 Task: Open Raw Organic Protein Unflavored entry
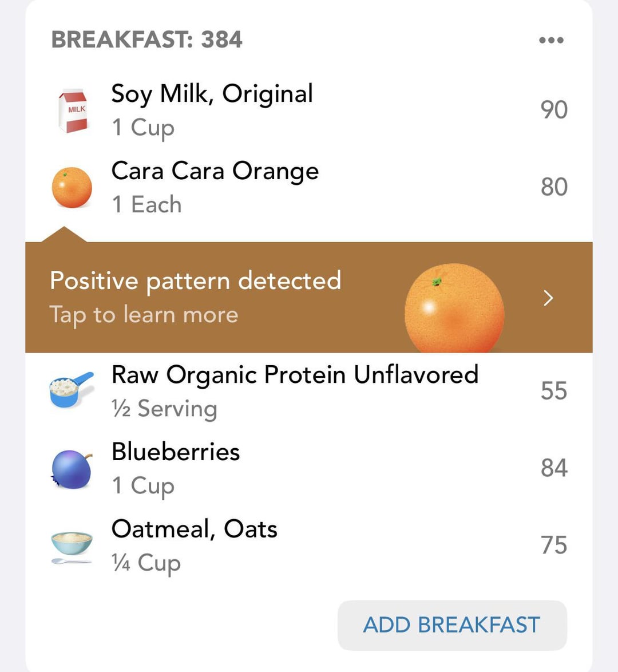pos(309,391)
